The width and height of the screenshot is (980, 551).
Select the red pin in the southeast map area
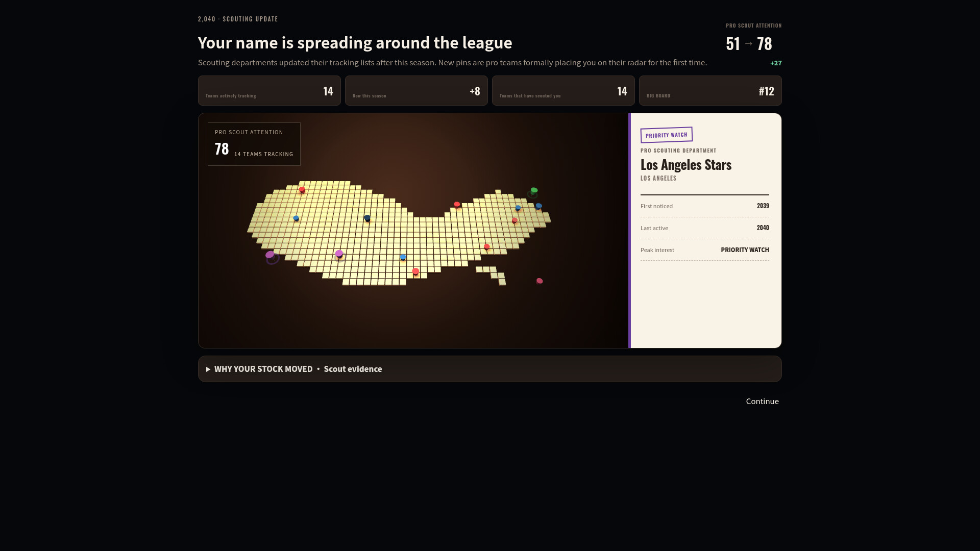tap(487, 247)
